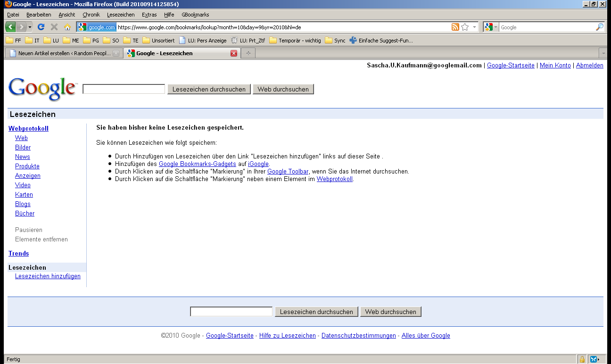The width and height of the screenshot is (611, 364).
Task: Open the FF bookmarks folder
Action: (13, 41)
